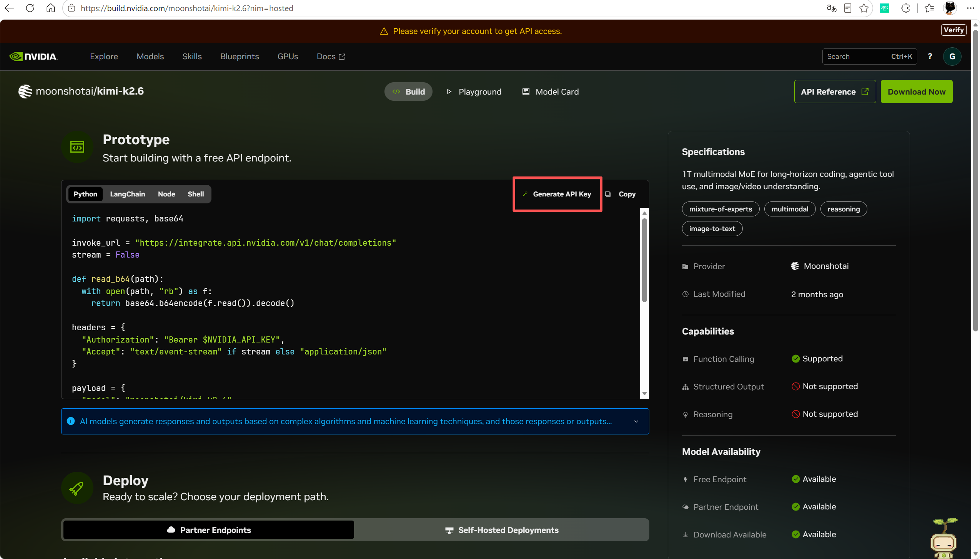
Task: Open GPUs in the navigation
Action: [x=288, y=57]
